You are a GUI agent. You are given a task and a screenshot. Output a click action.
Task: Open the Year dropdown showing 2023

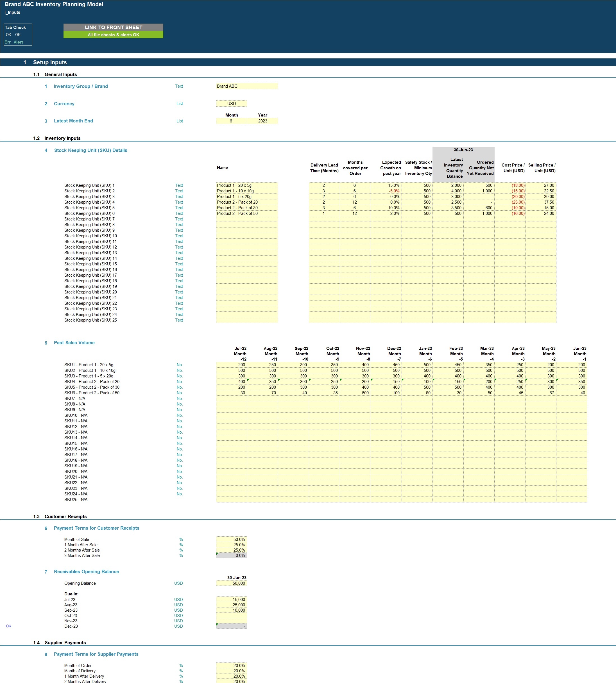263,121
